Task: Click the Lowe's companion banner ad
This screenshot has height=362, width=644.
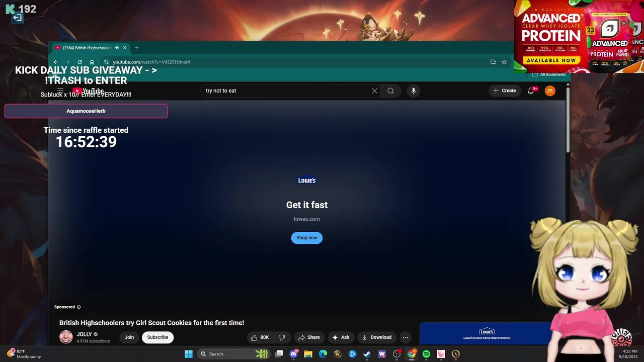Action: tap(486, 334)
